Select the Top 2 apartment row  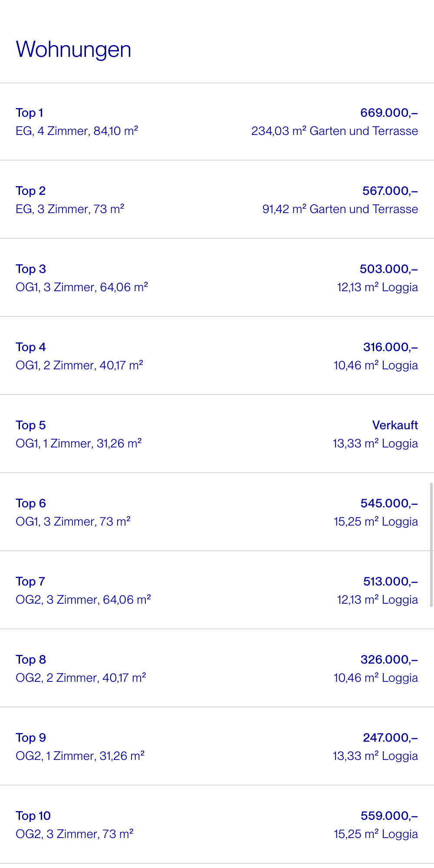[x=31, y=191]
